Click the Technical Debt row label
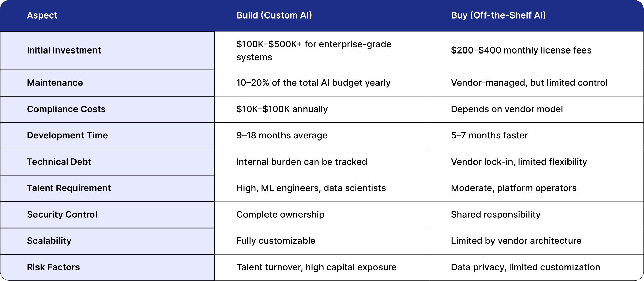The height and width of the screenshot is (281, 644). click(59, 162)
